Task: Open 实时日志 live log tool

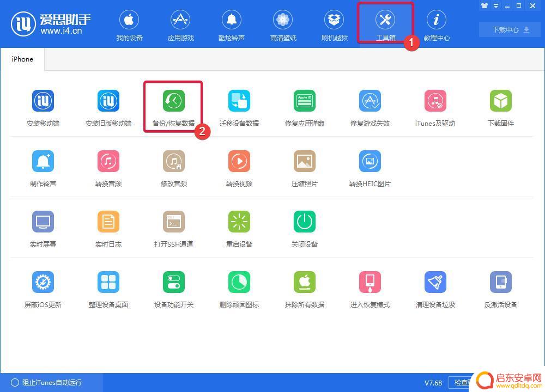Action: click(108, 229)
